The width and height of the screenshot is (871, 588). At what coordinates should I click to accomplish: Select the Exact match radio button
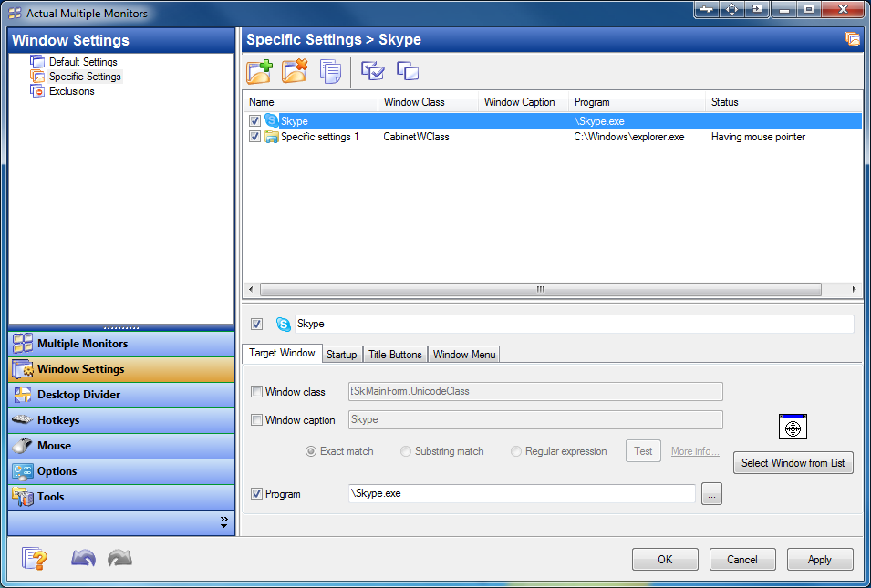tap(310, 451)
